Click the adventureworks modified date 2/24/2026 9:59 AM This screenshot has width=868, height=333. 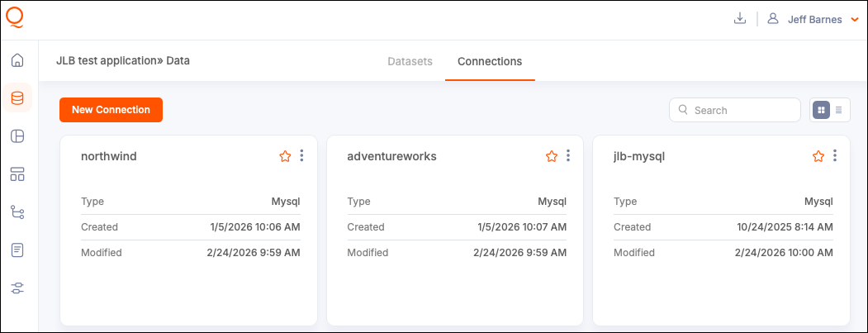tap(519, 253)
